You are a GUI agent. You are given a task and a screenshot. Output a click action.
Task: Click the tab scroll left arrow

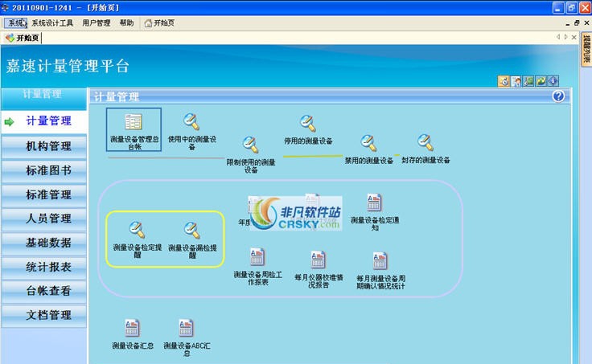pos(557,37)
